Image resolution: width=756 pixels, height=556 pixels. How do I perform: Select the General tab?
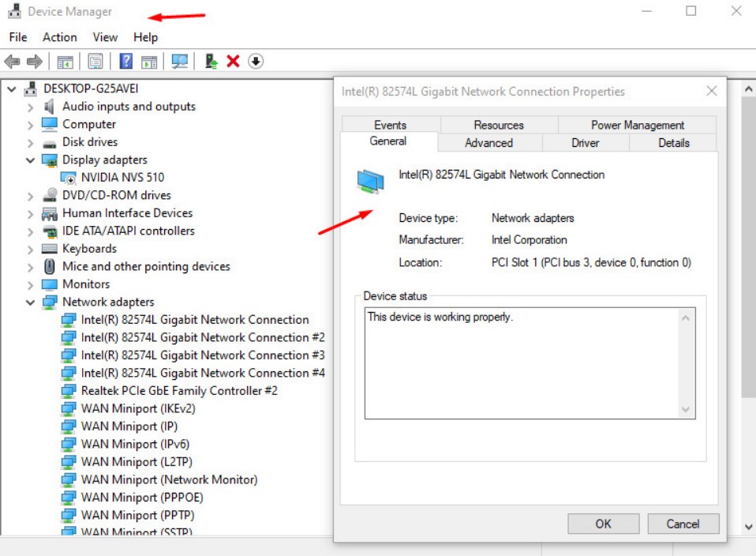tap(388, 141)
